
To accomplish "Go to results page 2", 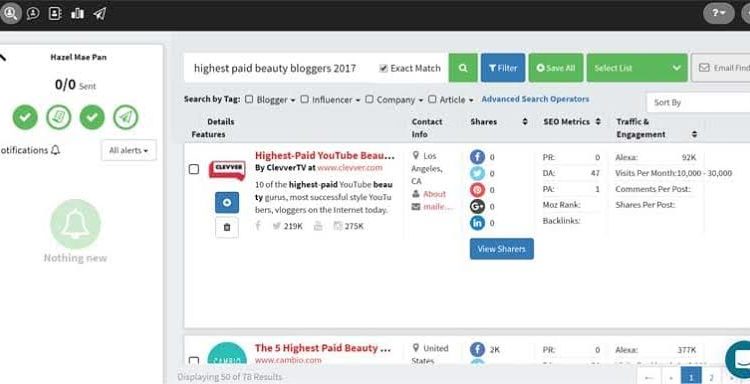I will [x=711, y=377].
